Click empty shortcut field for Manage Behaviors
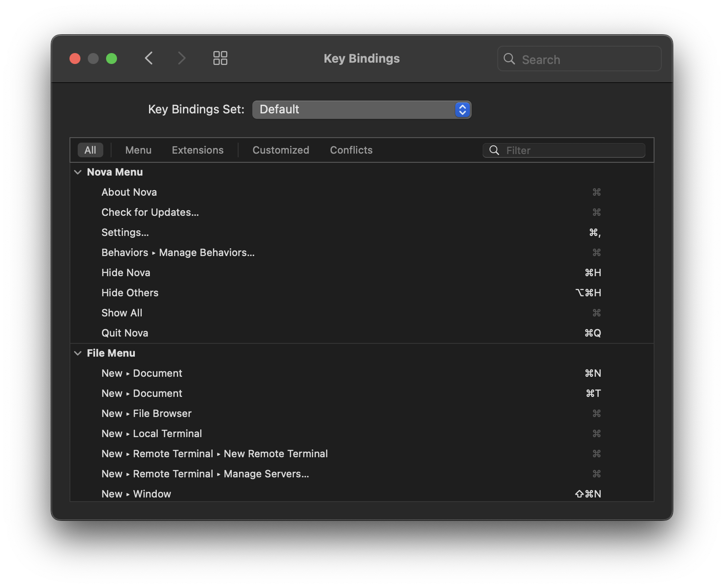The image size is (724, 588). [x=596, y=253]
